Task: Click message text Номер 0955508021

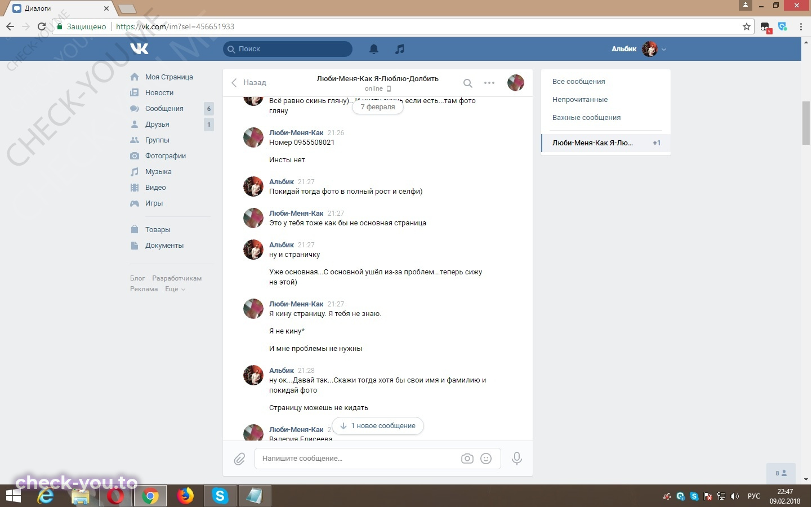Action: tap(302, 143)
